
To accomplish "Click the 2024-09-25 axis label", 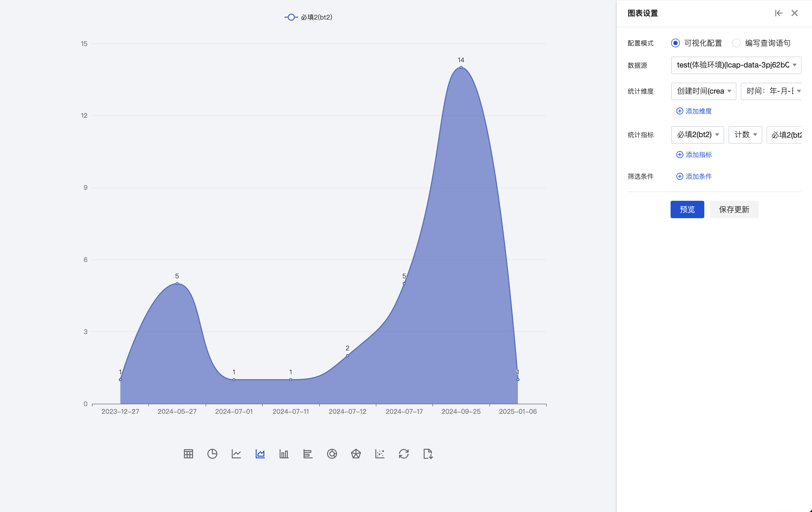I will tap(461, 412).
